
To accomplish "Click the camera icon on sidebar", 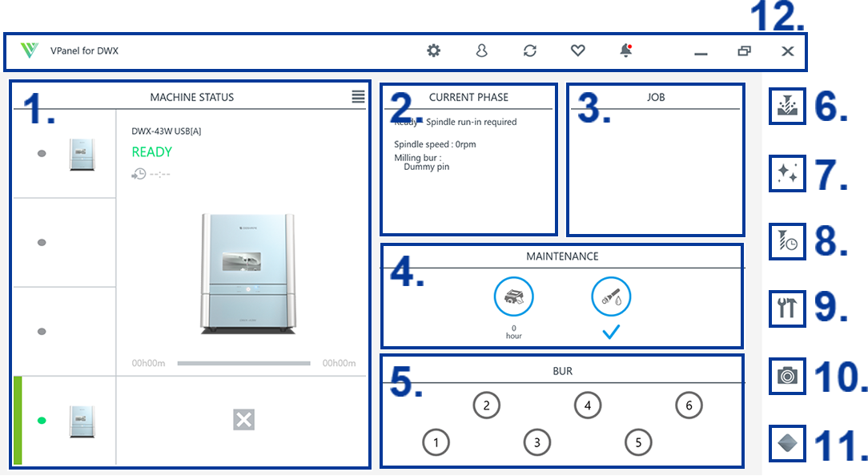I will [787, 377].
